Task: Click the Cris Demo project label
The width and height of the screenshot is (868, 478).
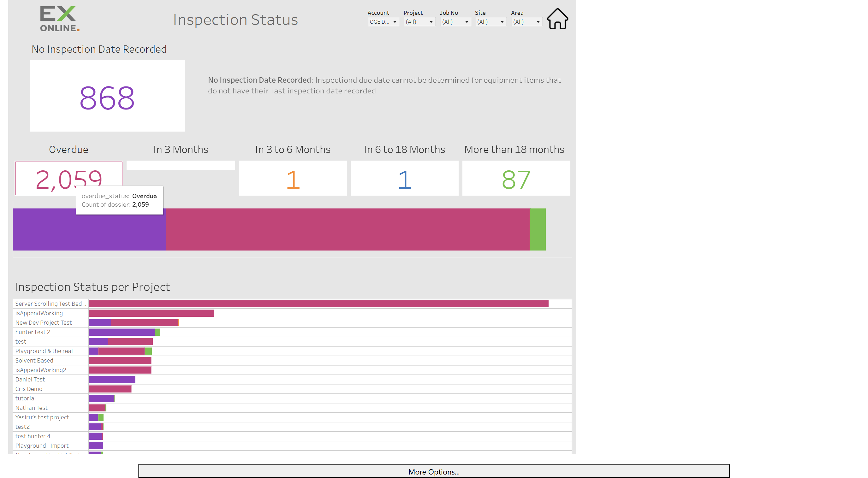Action: 29,388
